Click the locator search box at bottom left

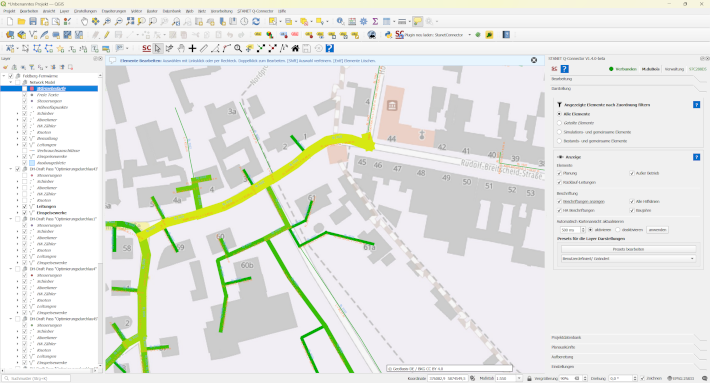(36, 378)
